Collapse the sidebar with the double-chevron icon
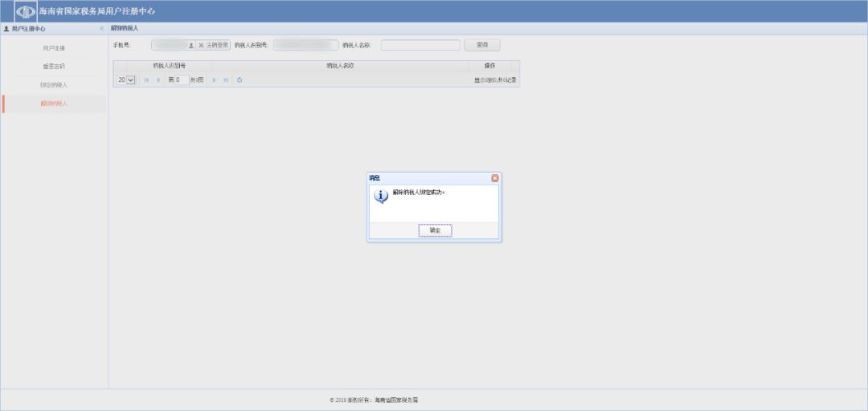This screenshot has width=868, height=411. point(102,28)
